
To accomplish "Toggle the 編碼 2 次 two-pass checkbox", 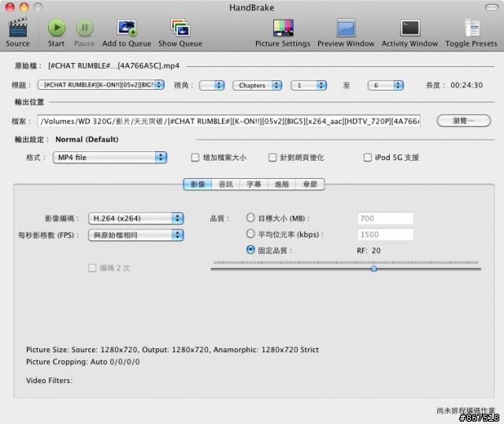I will pos(92,268).
